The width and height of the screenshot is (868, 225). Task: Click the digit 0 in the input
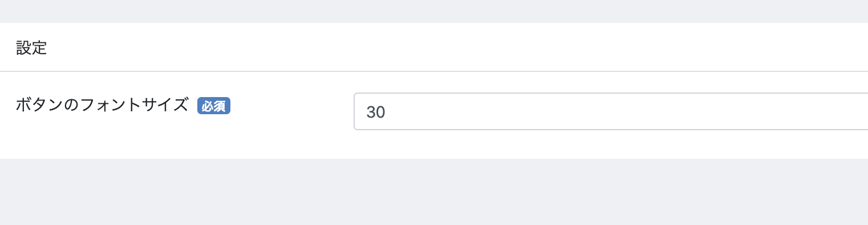point(381,112)
